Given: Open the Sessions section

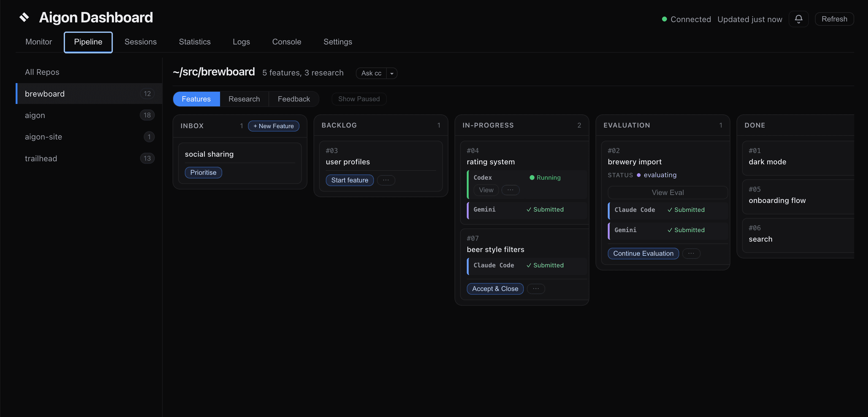Looking at the screenshot, I should pyautogui.click(x=140, y=42).
